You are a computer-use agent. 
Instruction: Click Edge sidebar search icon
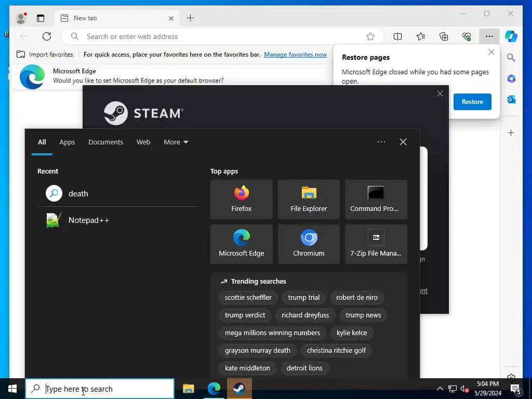pos(511,58)
